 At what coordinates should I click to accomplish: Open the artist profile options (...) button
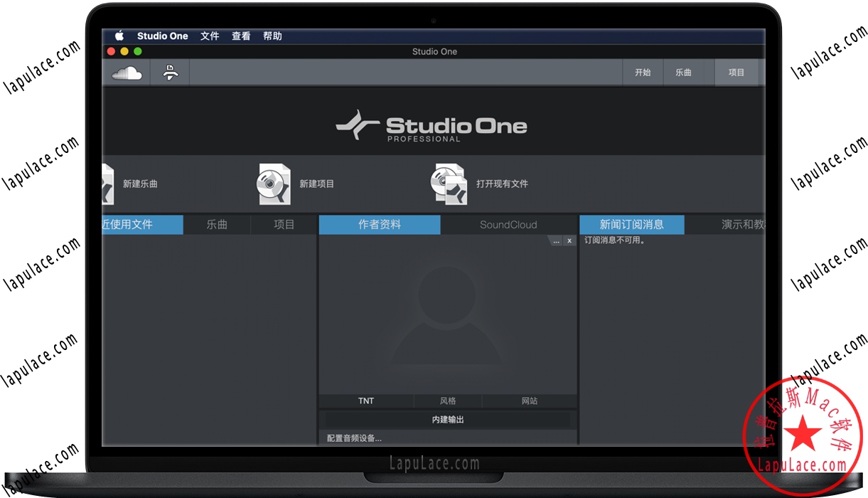point(556,241)
